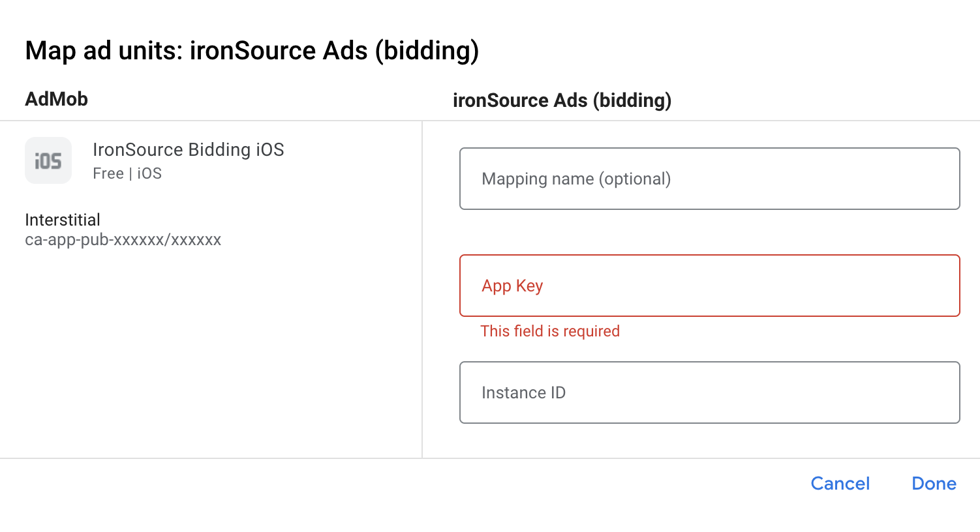Viewport: 980px width, 532px height.
Task: Click the Mapping name (optional) placeholder text
Action: pos(576,179)
